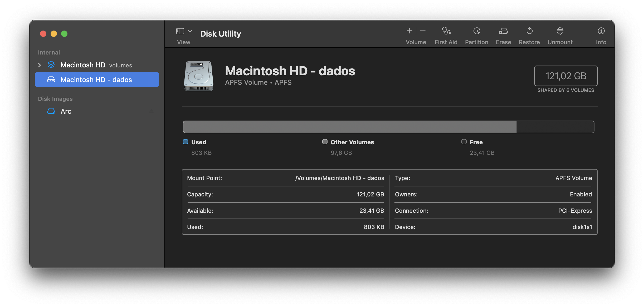The width and height of the screenshot is (644, 307).
Task: Open the Info inspector icon
Action: coord(601,31)
